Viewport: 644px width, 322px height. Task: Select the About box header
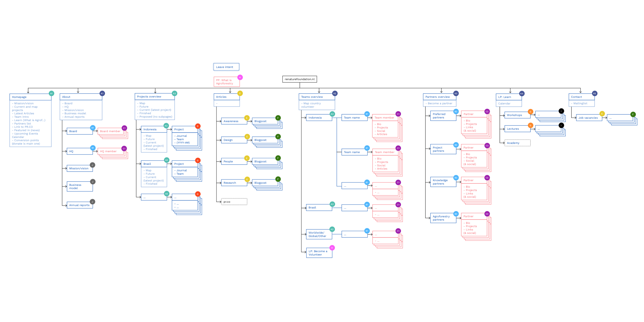point(81,97)
